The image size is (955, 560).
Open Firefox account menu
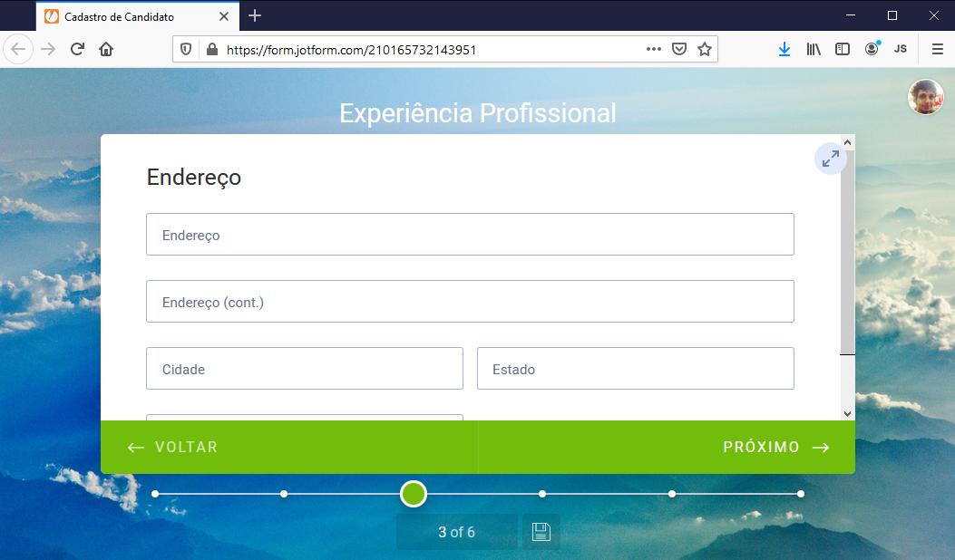(872, 49)
